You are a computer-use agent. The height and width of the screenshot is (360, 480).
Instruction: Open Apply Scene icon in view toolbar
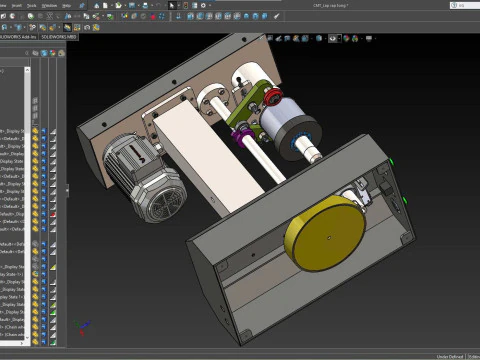(x=355, y=38)
